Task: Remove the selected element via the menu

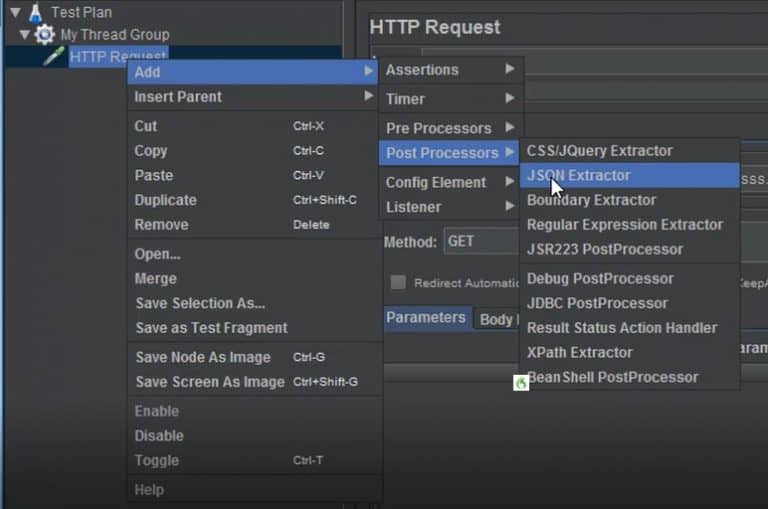Action: pyautogui.click(x=253, y=224)
